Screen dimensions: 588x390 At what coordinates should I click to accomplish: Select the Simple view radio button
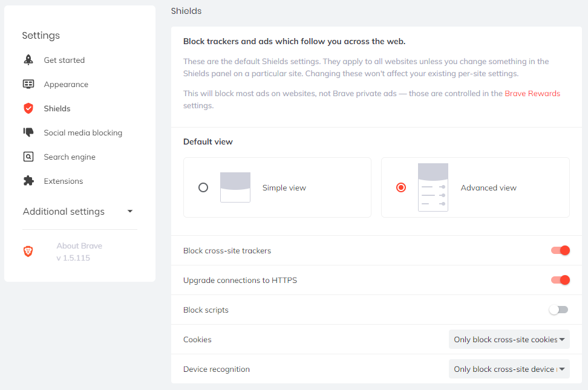coord(203,187)
